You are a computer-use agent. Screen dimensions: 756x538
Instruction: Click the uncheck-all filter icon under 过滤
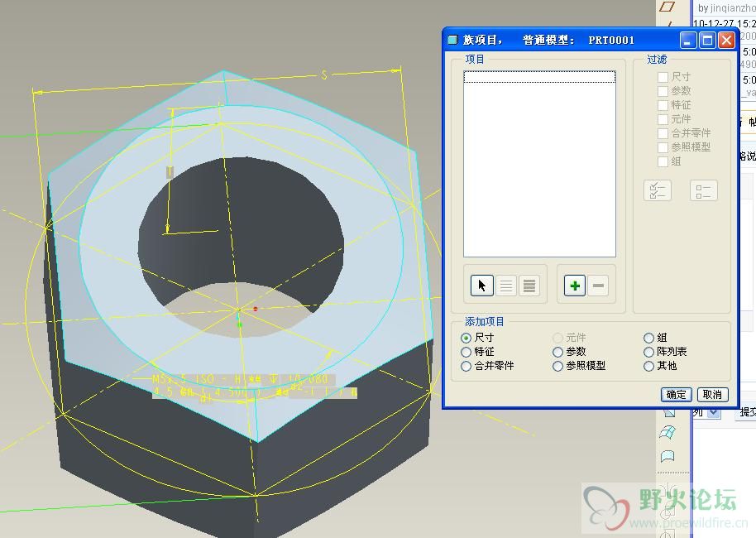tap(703, 190)
